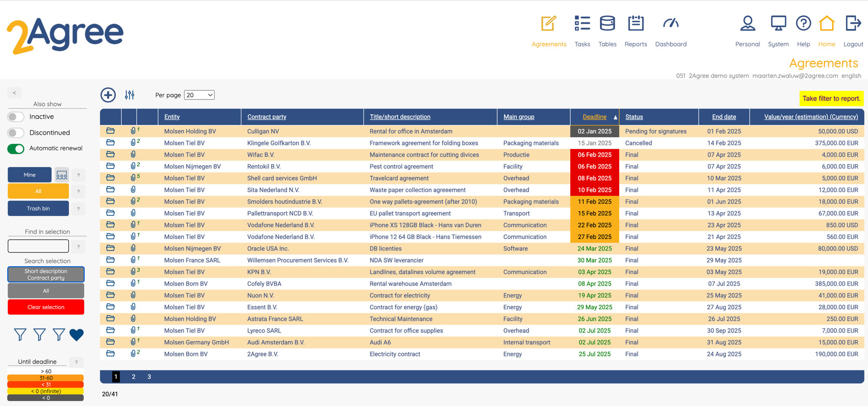Open attachments paperclip for Klingele Golfkarton row

134,143
